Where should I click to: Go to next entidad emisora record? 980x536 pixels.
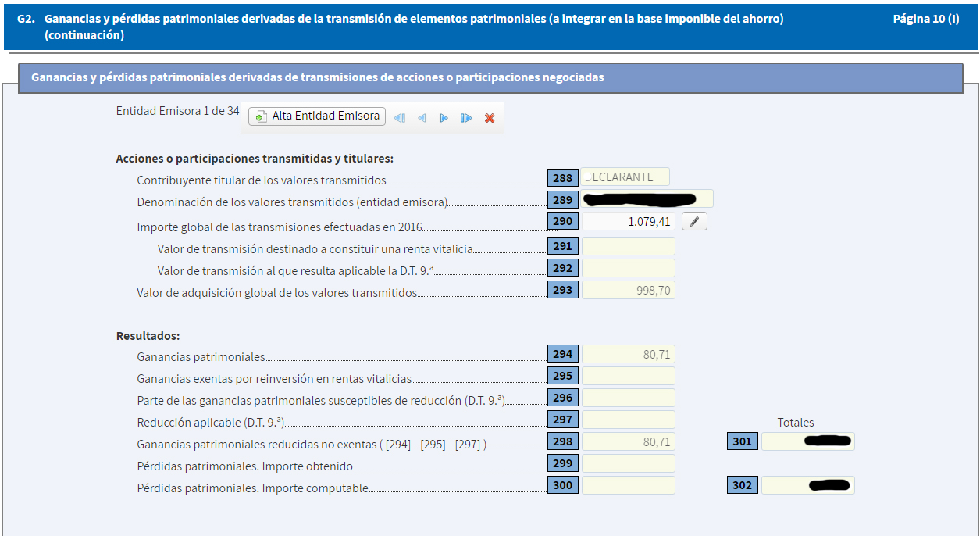[444, 118]
